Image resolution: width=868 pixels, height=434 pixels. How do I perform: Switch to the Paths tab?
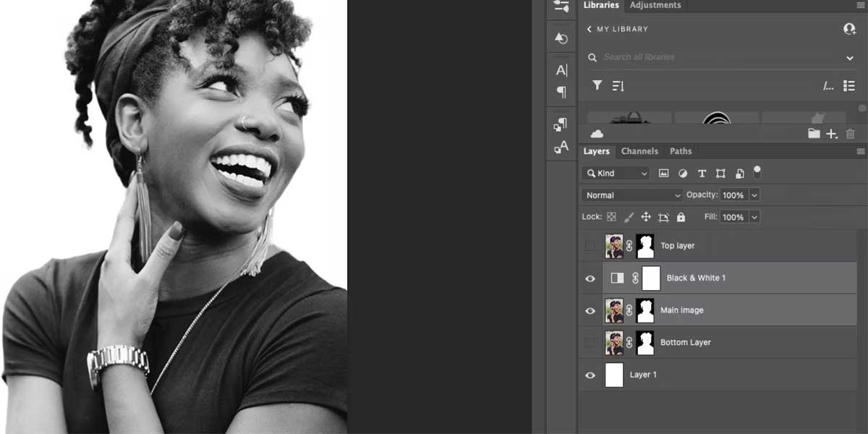[x=681, y=151]
